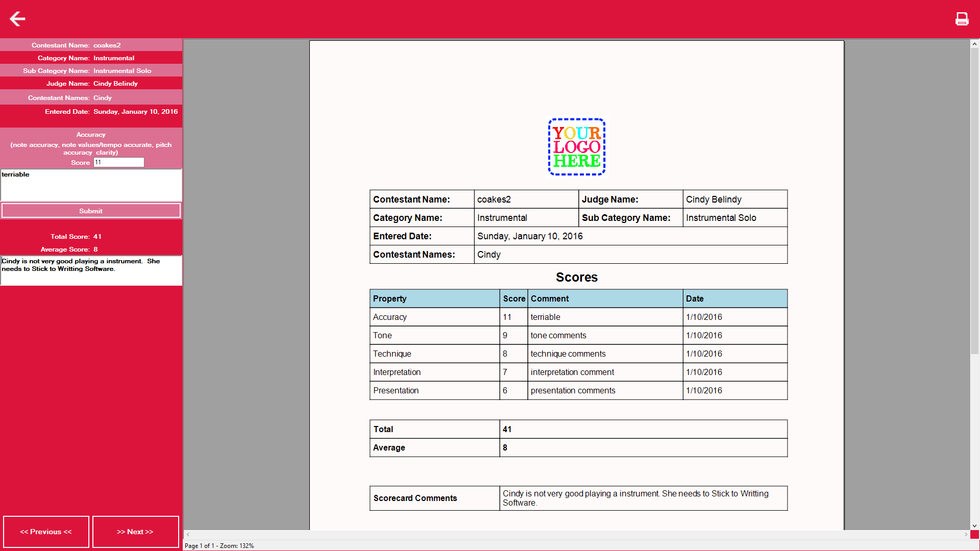Click the 'Average' label in the report
Screen dimensions: 980x551
(389, 447)
